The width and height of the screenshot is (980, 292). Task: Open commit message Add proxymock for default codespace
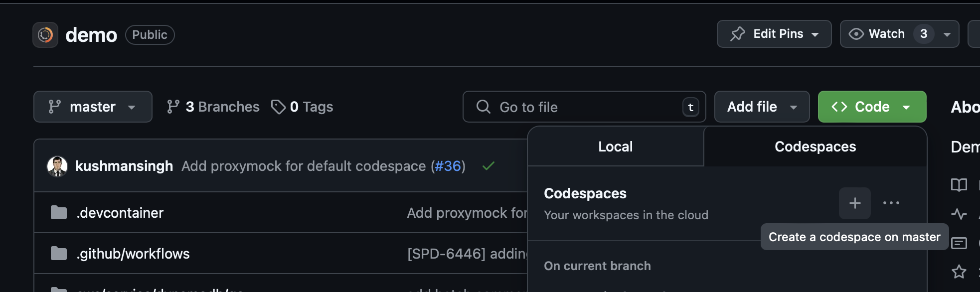304,166
